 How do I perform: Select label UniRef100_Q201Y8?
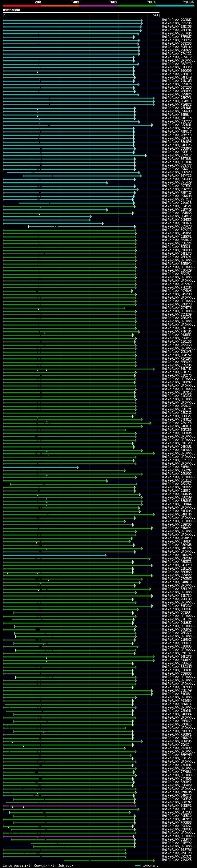click(177, 423)
